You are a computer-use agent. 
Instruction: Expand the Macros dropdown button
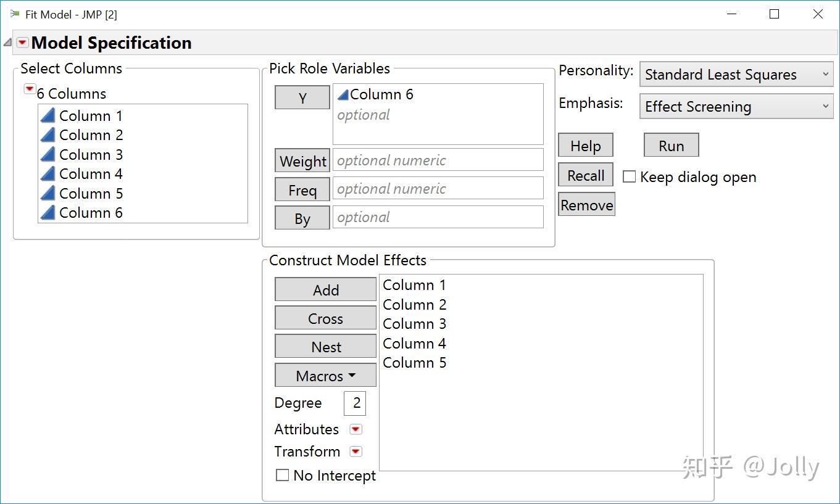(325, 376)
